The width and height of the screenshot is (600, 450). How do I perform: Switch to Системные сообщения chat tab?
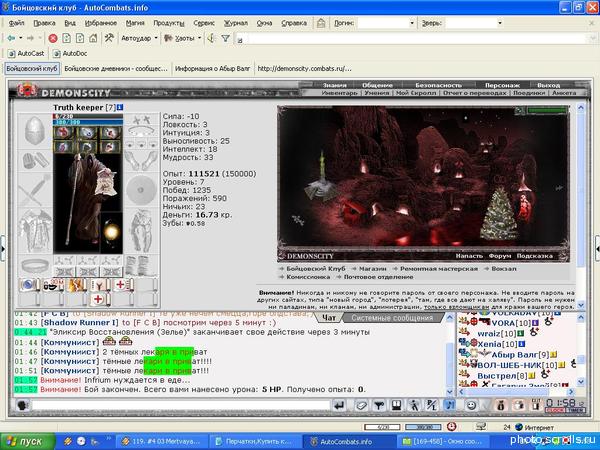392,318
